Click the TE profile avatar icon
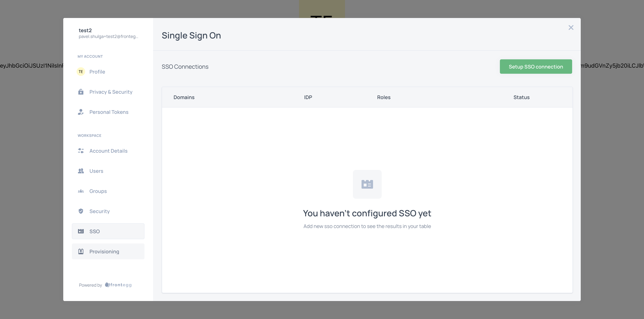 81,72
